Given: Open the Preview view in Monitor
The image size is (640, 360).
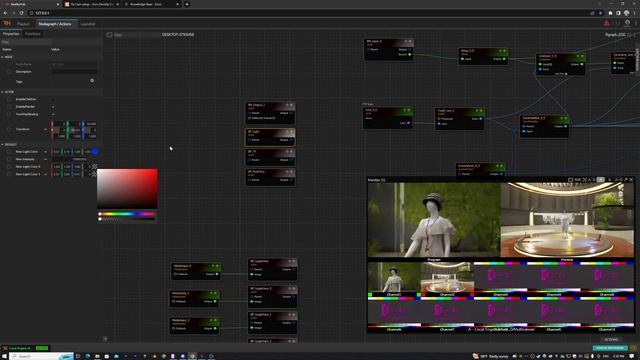Looking at the screenshot, I should click(x=567, y=220).
